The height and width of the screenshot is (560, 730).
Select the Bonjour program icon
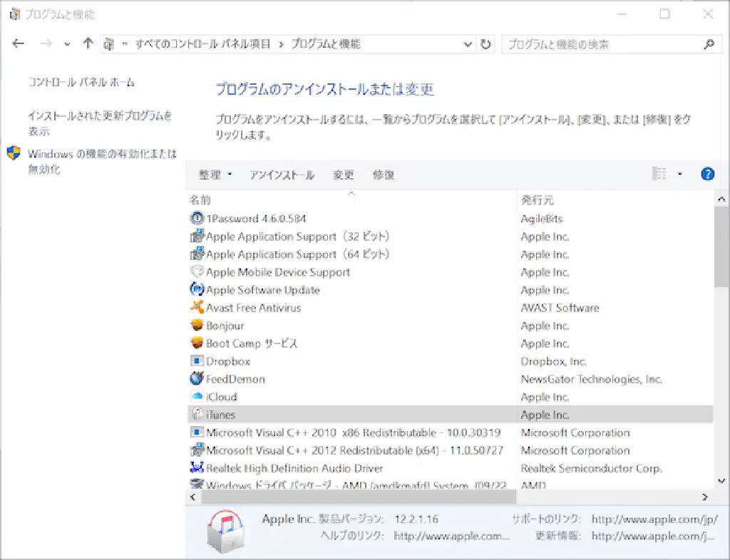[x=197, y=326]
